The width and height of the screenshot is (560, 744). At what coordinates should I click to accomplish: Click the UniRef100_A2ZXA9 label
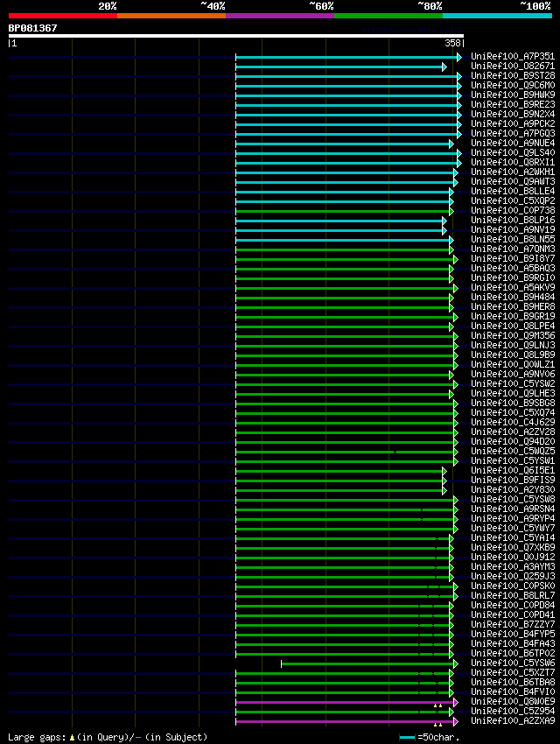click(513, 720)
